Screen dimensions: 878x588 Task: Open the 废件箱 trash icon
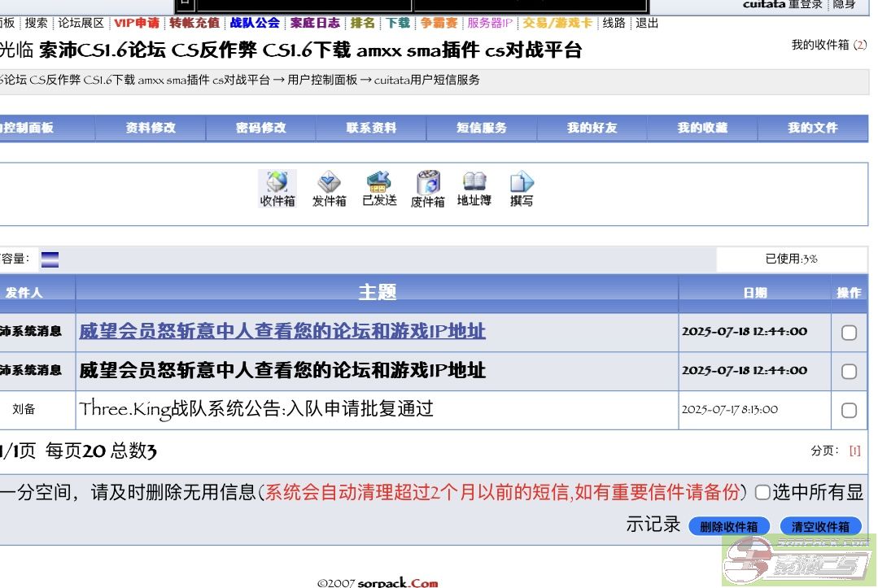click(427, 189)
